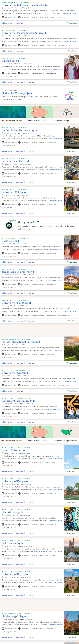Image resolution: width=79 pixels, height=644 pixels.
Task: Read 5,788 reviews for University of Georgia
Action: pos(70,381)
